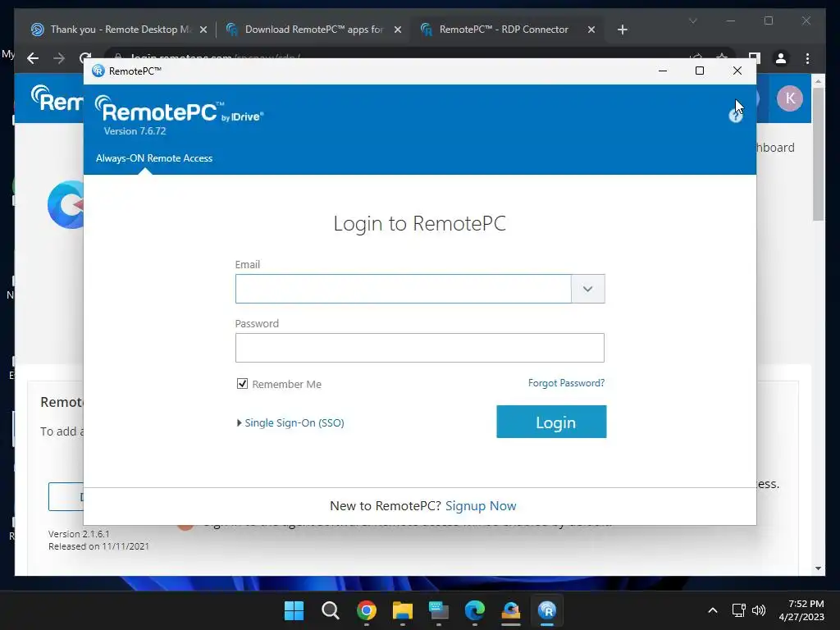840x630 pixels.
Task: Close the RemotePC dialog window
Action: [737, 71]
